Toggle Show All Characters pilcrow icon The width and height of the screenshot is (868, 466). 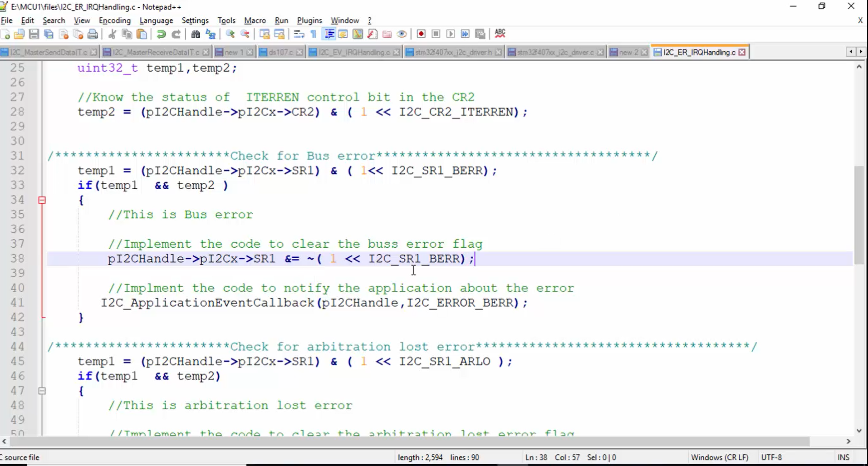[314, 34]
